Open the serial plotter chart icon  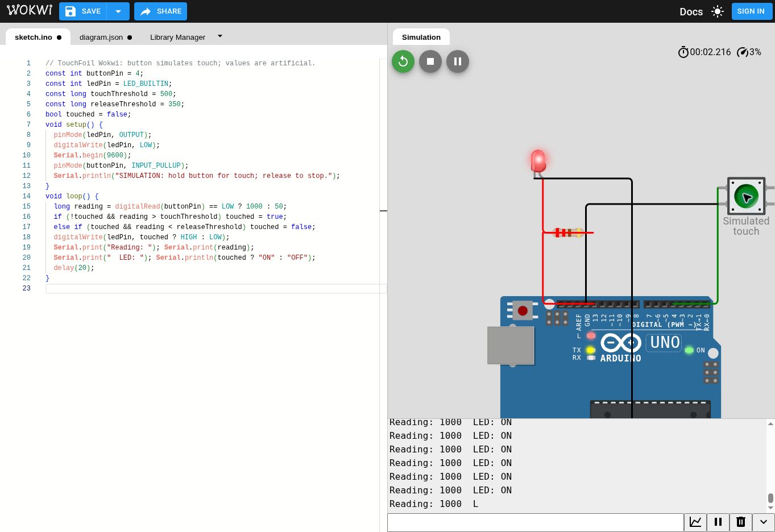coord(695,522)
